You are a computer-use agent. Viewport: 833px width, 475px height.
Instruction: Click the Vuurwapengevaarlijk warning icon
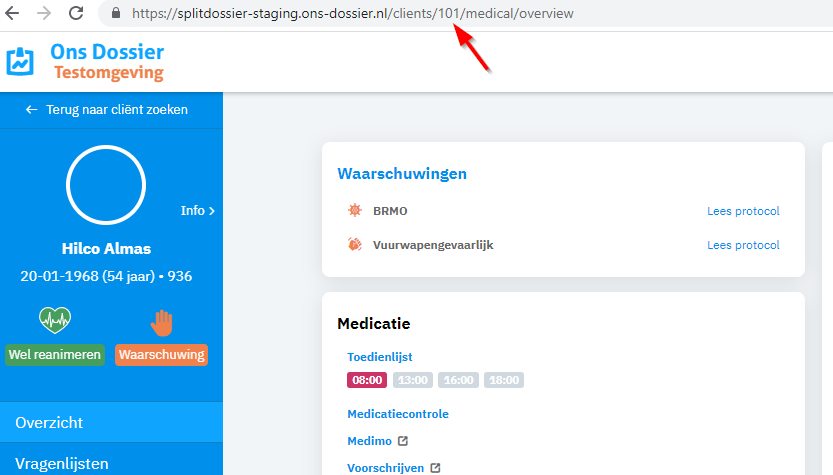pos(355,244)
